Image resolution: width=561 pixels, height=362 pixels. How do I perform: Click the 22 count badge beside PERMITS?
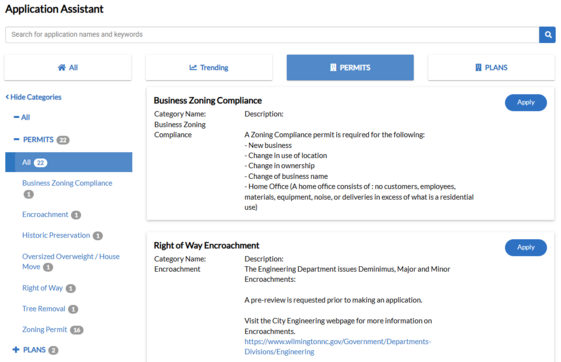[x=63, y=140]
